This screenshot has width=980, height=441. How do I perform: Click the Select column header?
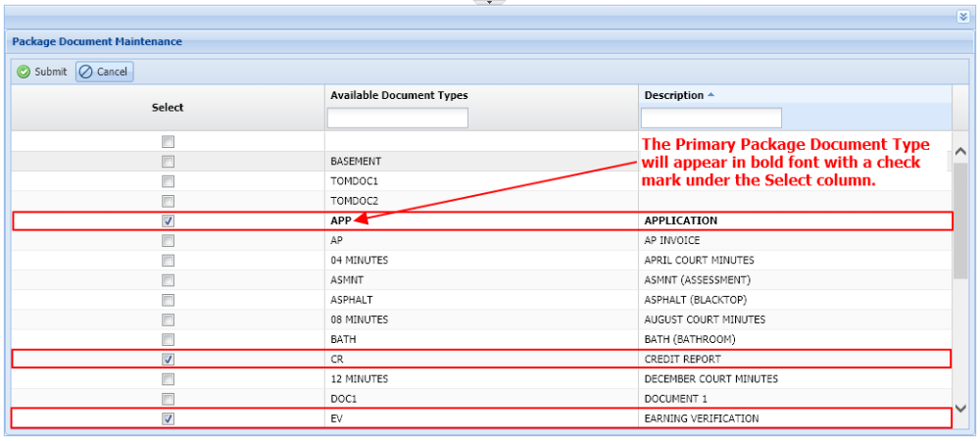click(168, 108)
